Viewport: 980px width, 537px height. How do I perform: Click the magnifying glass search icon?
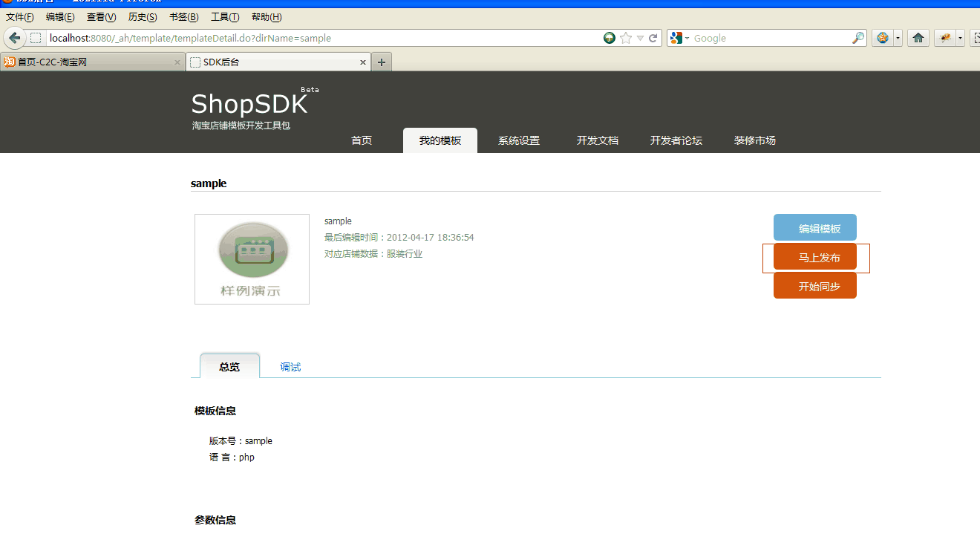[857, 38]
